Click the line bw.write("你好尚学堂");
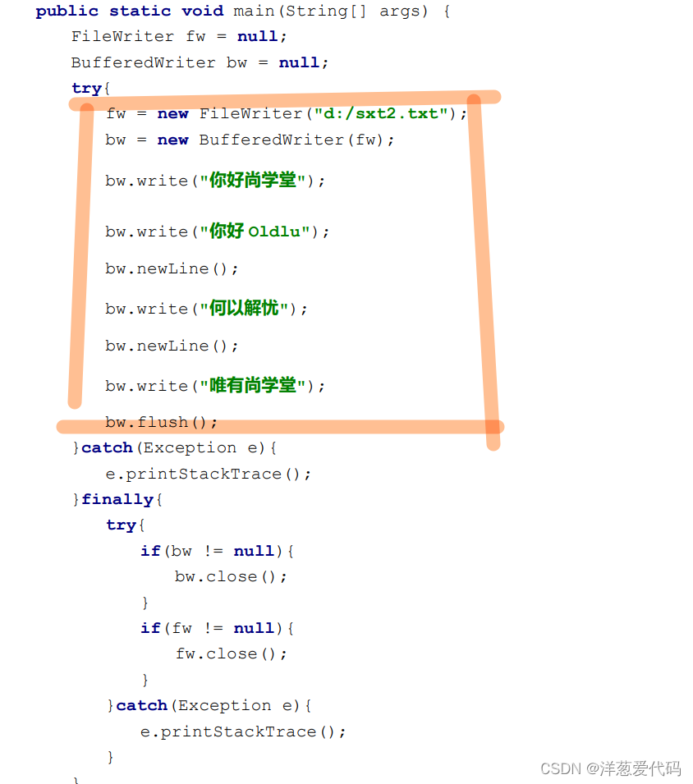The width and height of the screenshot is (693, 784). point(215,180)
